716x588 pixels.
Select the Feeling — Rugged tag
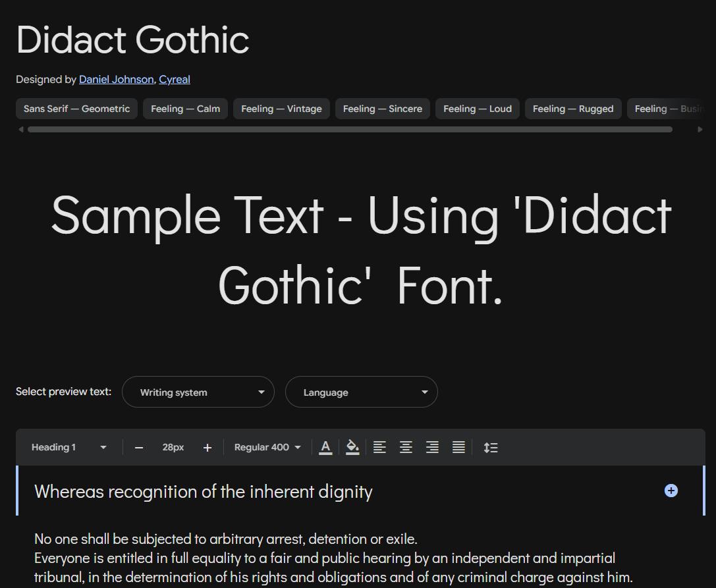[x=573, y=109]
